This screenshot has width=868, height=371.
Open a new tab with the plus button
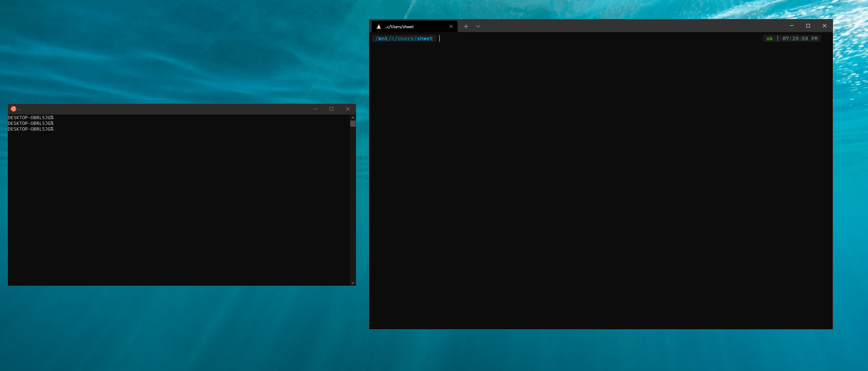[466, 26]
